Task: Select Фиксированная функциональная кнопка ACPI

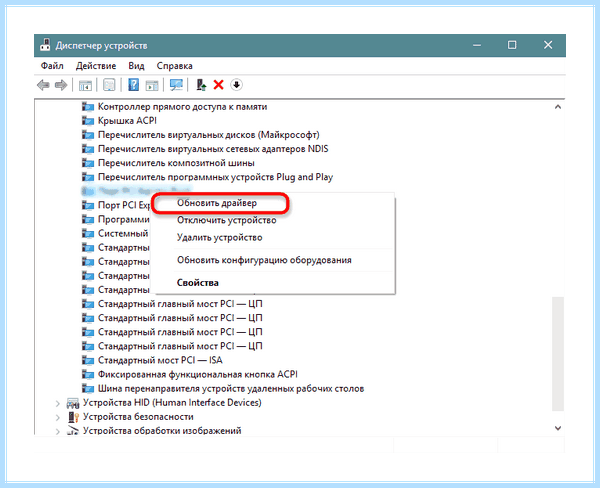Action: pyautogui.click(x=197, y=374)
